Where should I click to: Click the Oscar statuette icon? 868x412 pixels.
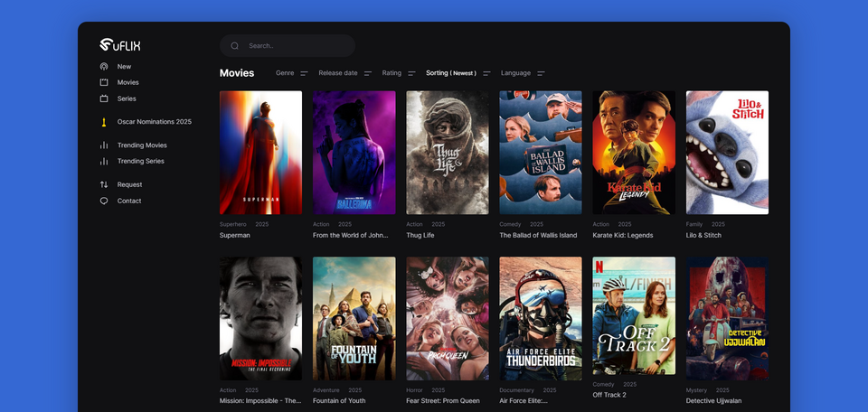103,122
